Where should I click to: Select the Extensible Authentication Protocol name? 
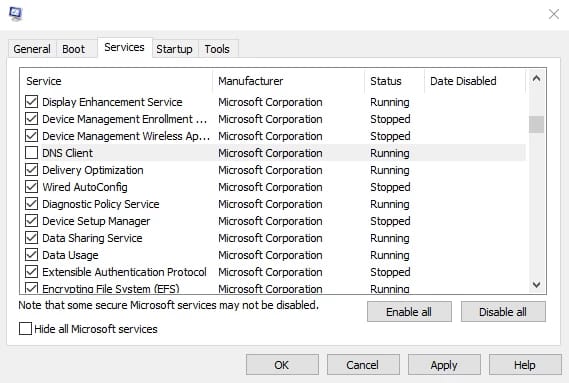(124, 272)
